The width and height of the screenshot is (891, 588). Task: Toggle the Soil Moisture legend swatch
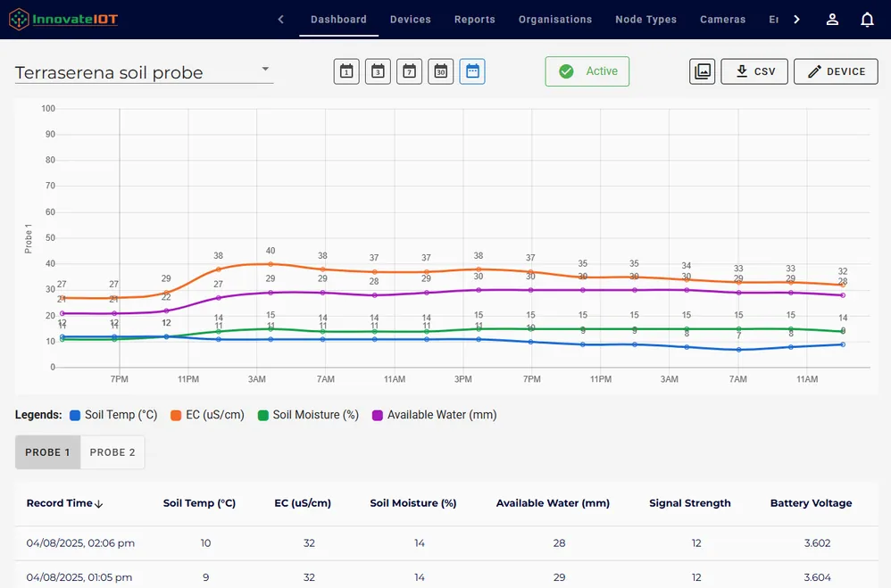tap(262, 415)
